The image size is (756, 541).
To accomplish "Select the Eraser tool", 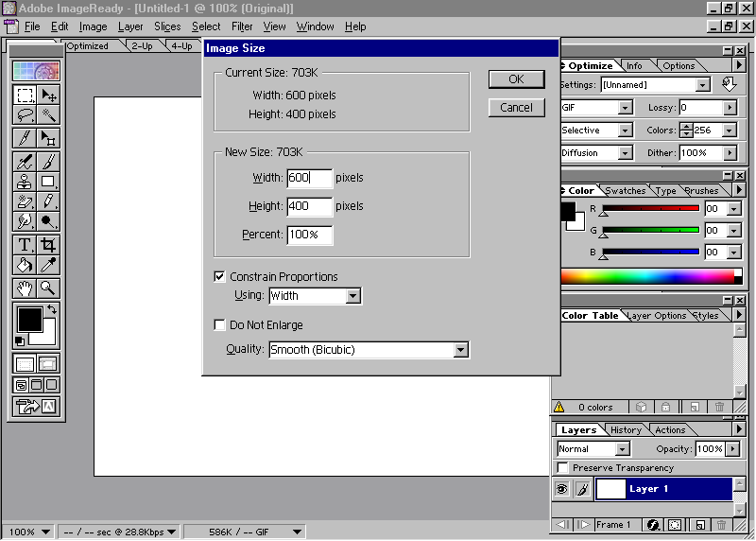I will click(25, 201).
